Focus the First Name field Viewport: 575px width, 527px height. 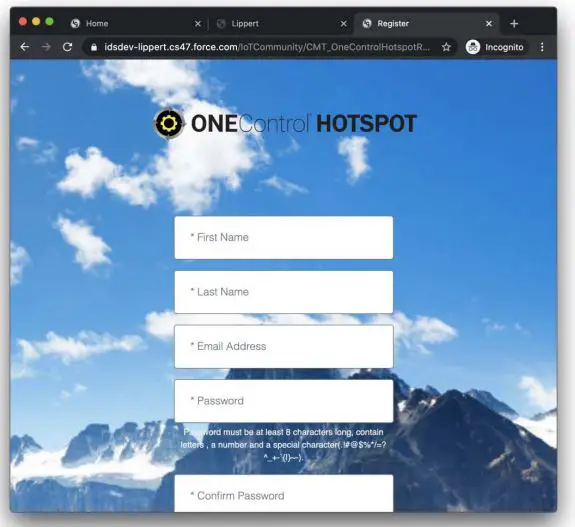(283, 238)
